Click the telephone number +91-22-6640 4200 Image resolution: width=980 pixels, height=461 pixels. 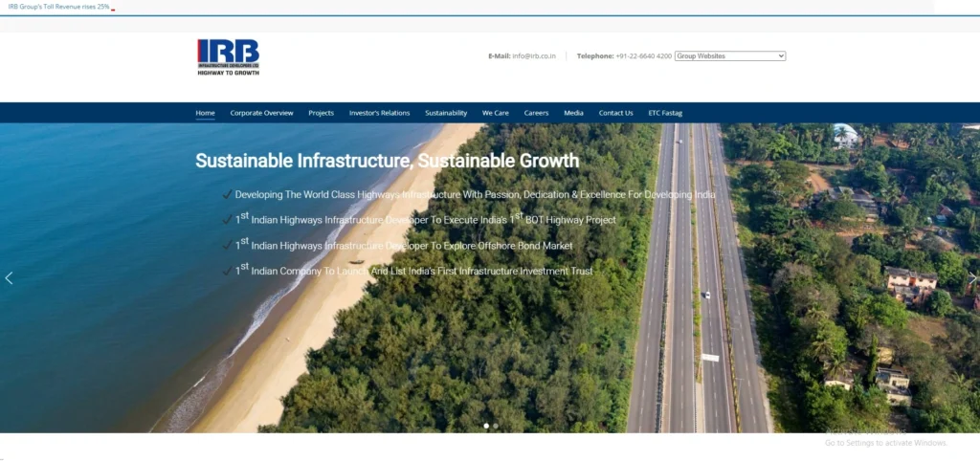644,56
